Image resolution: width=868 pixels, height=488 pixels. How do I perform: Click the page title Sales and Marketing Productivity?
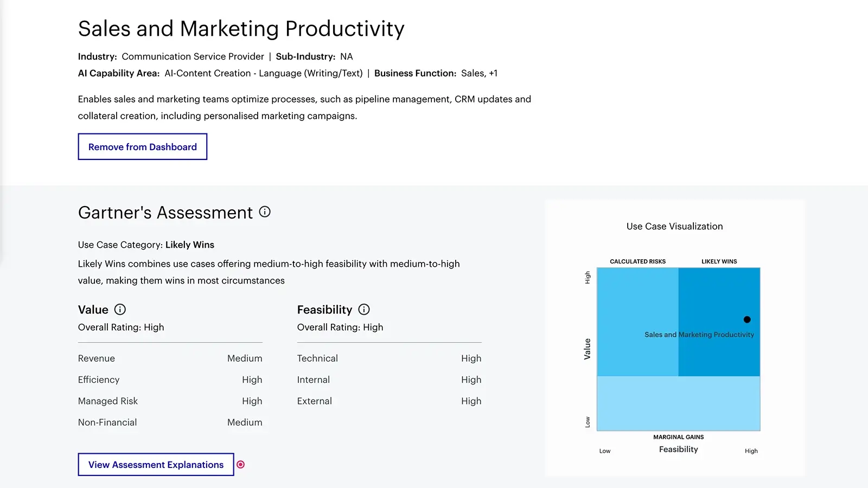[x=241, y=28]
